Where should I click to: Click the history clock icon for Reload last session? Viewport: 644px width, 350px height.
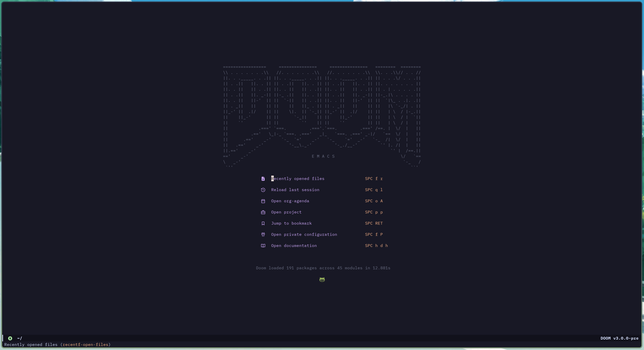tap(263, 190)
